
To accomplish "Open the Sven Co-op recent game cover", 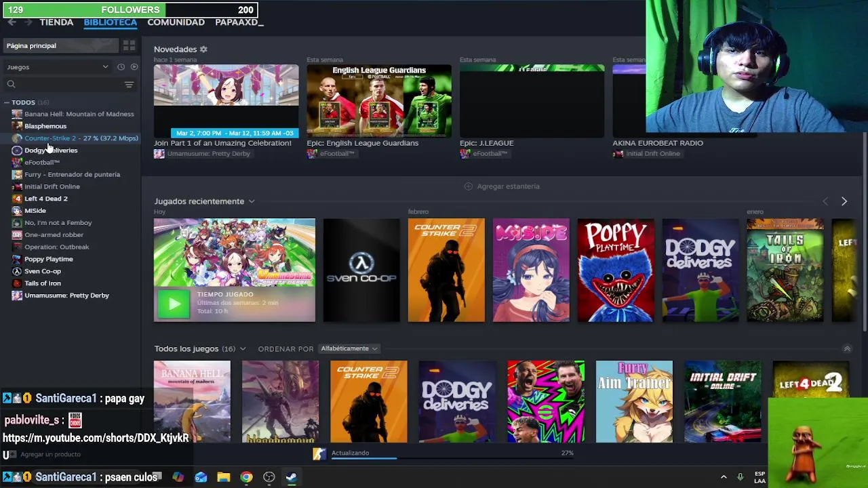I will coord(361,270).
